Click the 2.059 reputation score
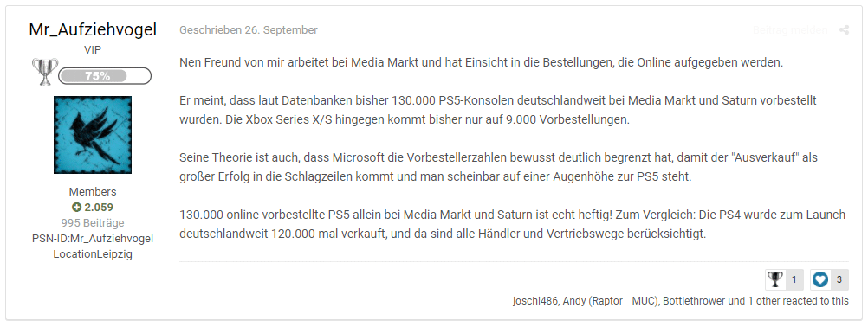868x327 pixels. tap(98, 208)
